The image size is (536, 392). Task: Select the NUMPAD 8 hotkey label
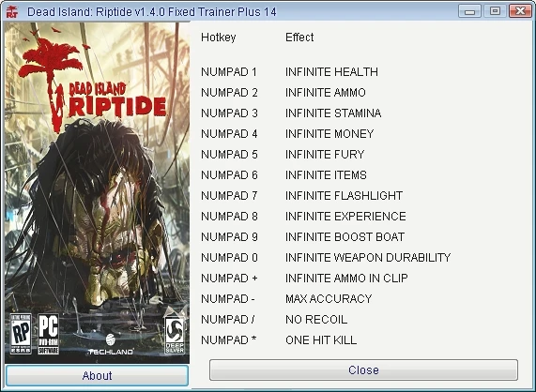click(229, 216)
